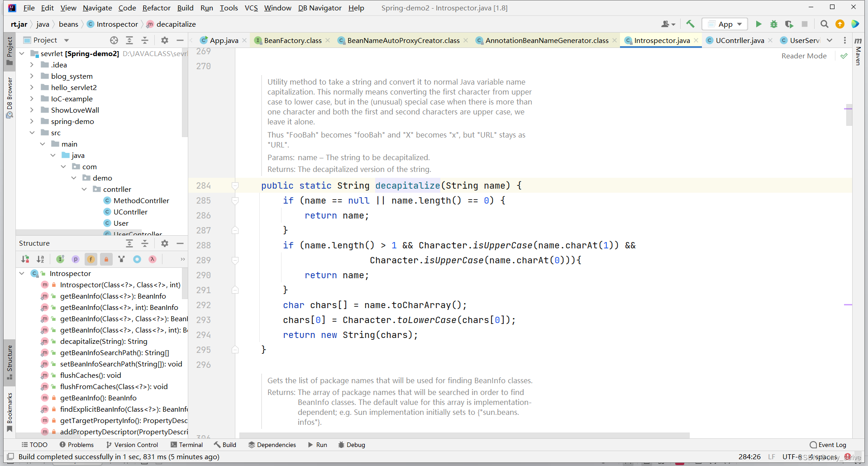Image resolution: width=868 pixels, height=466 pixels.
Task: Toggle Show Fields (orange f) in Structure
Action: point(91,259)
